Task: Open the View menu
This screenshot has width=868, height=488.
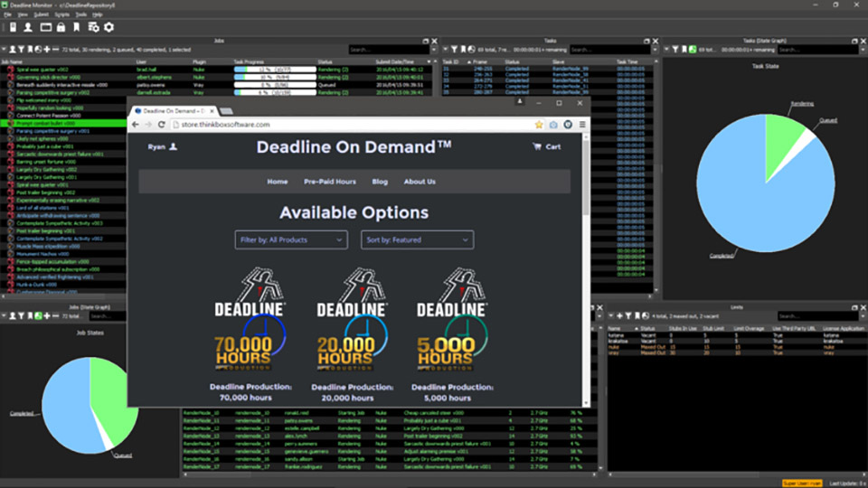Action: coord(23,14)
